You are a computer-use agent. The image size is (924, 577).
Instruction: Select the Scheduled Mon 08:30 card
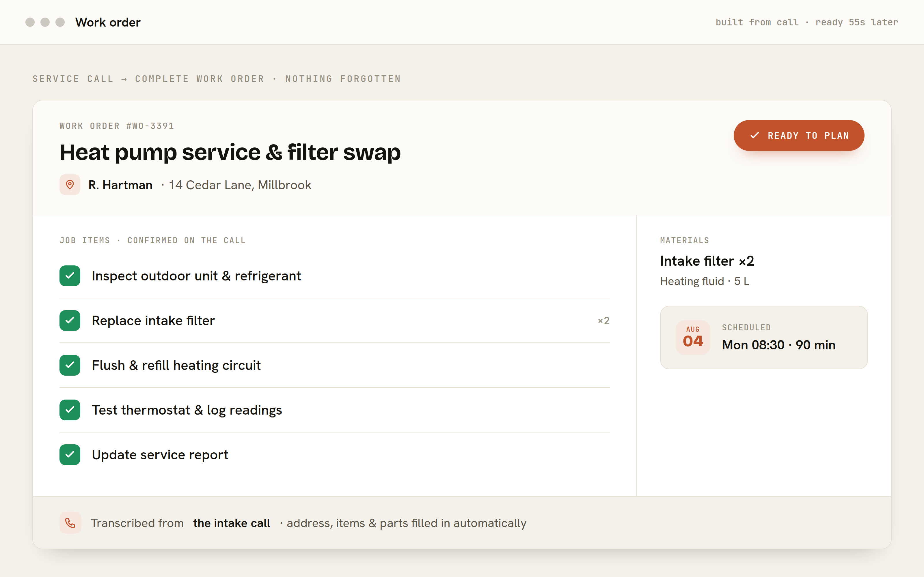point(764,337)
